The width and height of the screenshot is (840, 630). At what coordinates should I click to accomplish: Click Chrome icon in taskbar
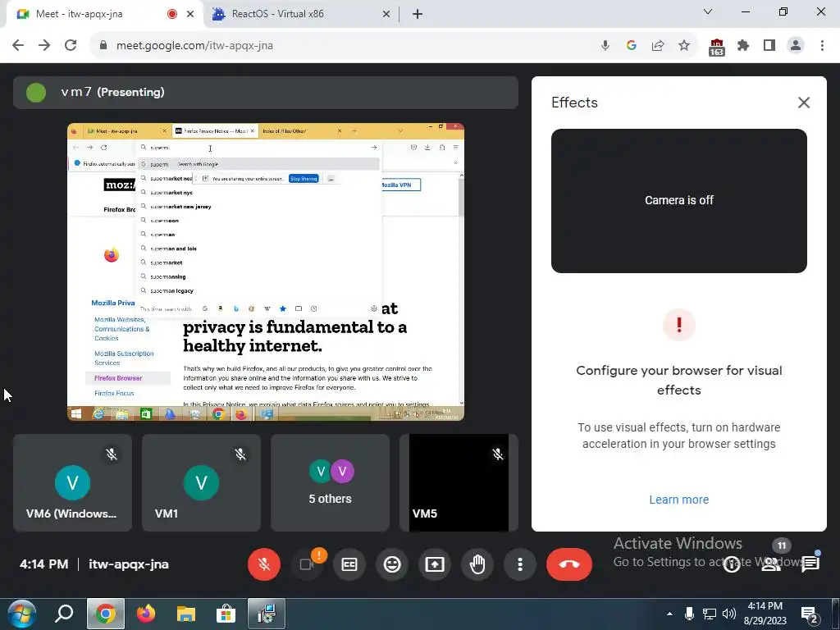(106, 614)
